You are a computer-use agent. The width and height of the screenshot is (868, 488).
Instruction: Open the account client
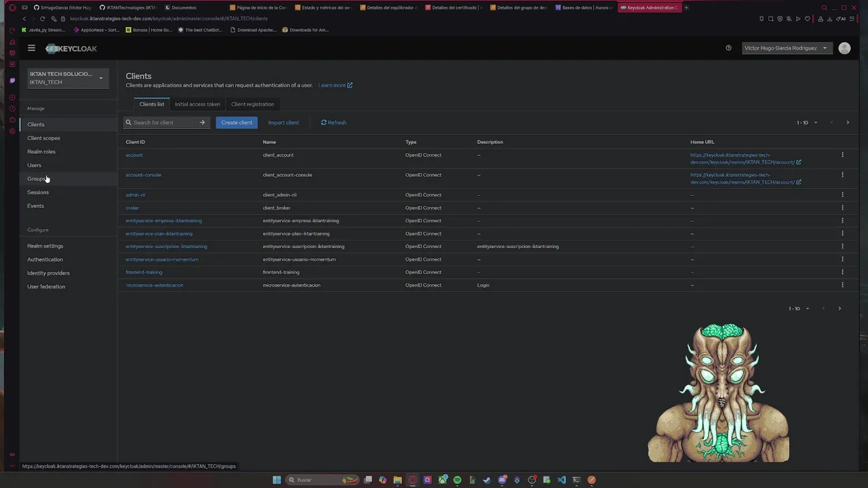click(134, 155)
